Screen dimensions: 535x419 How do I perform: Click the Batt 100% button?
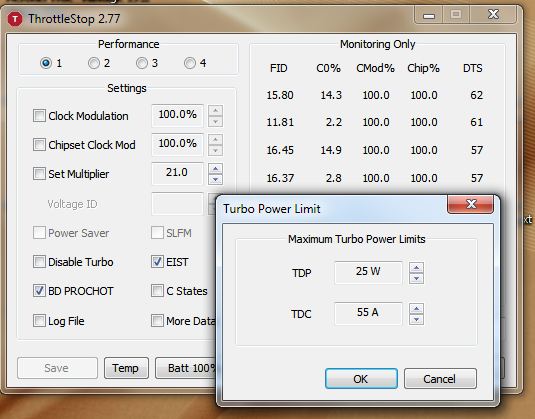pos(186,368)
